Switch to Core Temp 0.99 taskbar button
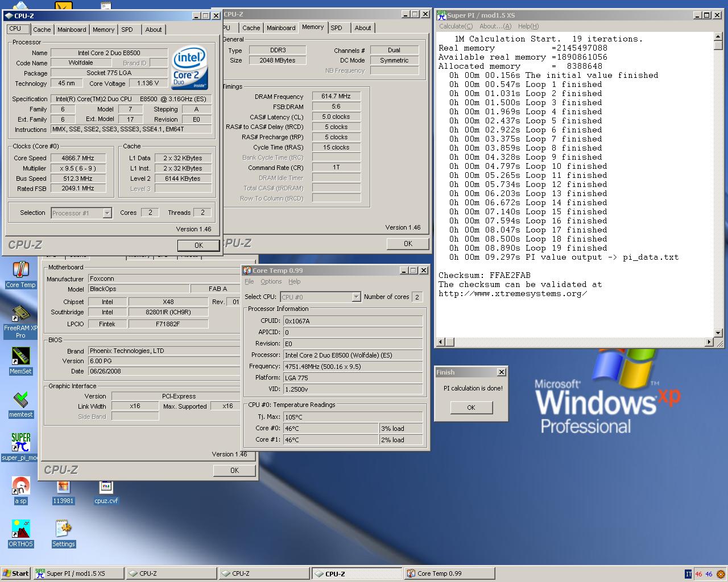 [448, 573]
